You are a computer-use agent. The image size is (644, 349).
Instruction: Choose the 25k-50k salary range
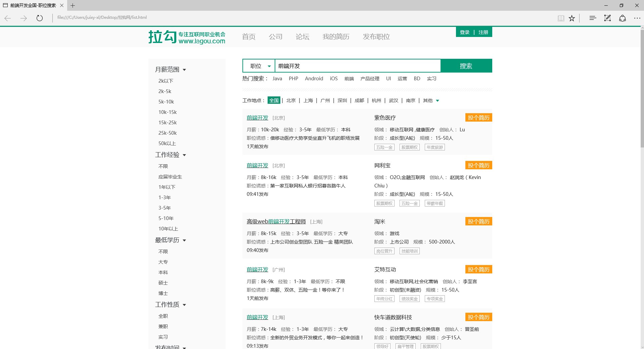click(x=168, y=133)
